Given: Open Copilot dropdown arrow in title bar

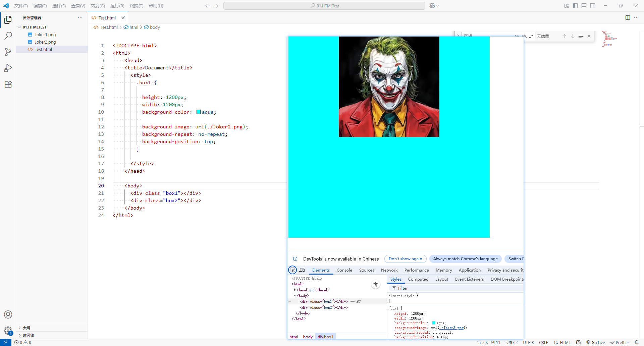Looking at the screenshot, I should coord(438,6).
